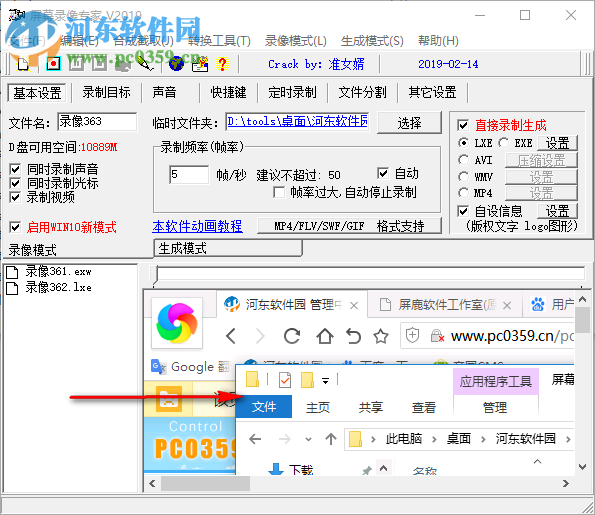Click the registration card toolbar icon
Viewport: 595px width, 515px height.
pyautogui.click(x=200, y=64)
